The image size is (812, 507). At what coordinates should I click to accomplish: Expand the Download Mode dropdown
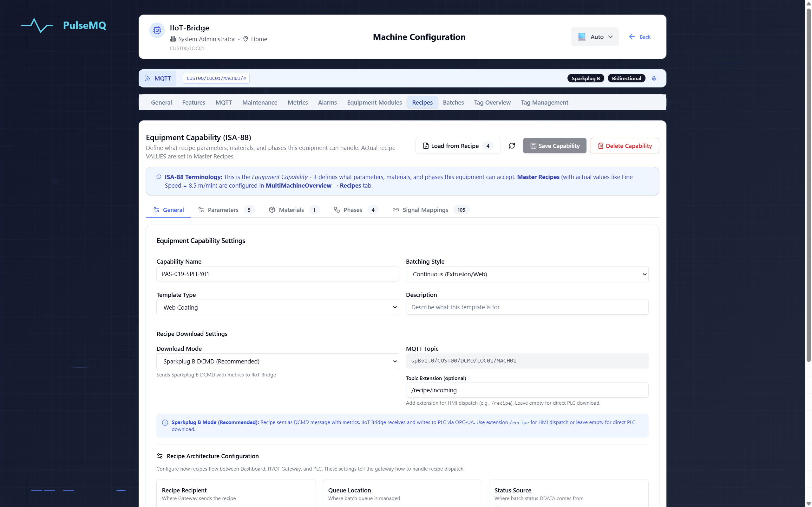click(x=278, y=361)
